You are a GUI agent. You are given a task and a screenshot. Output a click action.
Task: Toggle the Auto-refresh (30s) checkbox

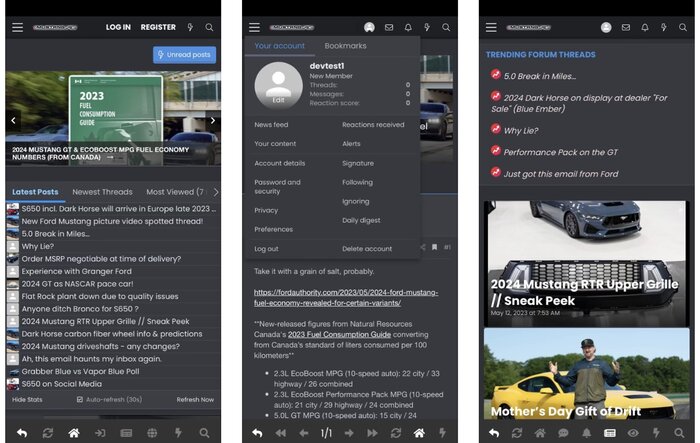pos(80,399)
